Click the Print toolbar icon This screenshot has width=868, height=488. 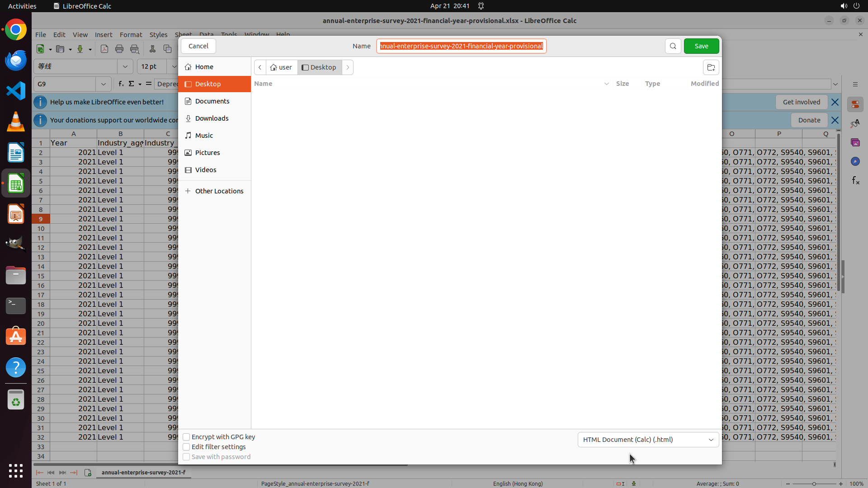(119, 49)
